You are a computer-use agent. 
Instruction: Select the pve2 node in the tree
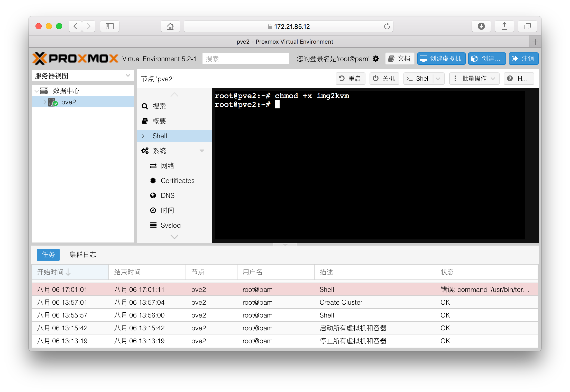coord(83,102)
